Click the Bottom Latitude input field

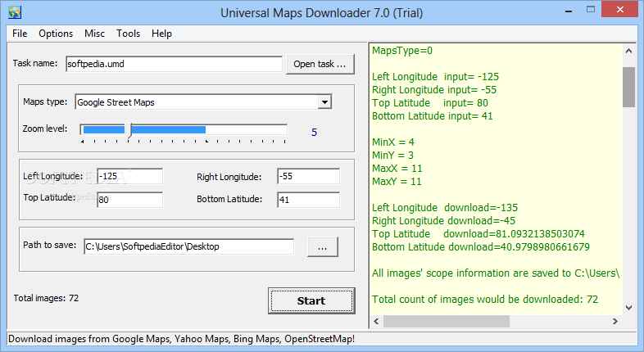tap(307, 200)
